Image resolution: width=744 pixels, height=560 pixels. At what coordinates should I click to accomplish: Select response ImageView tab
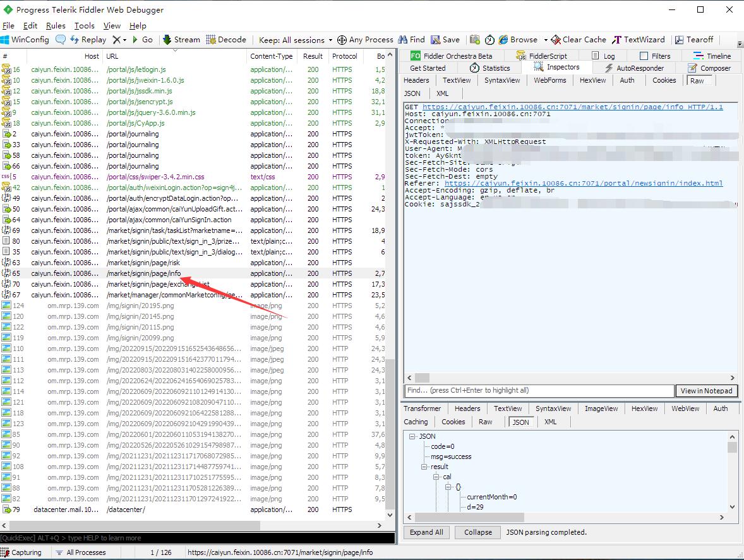click(x=601, y=408)
